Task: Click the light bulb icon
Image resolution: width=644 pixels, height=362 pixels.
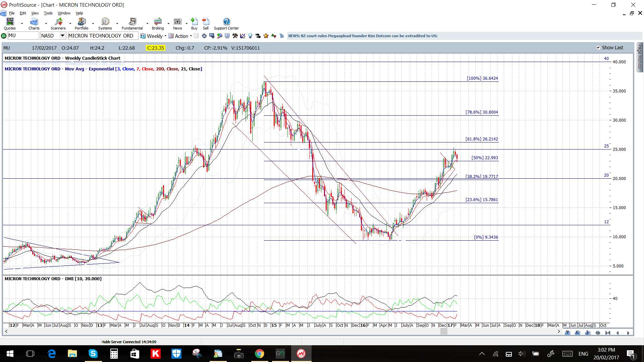Action: 250,36
